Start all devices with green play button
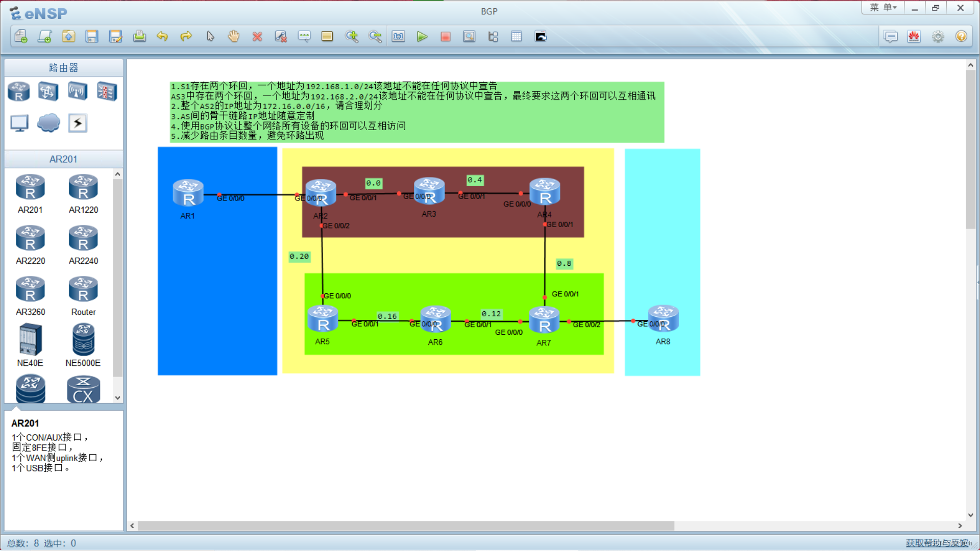 tap(422, 36)
